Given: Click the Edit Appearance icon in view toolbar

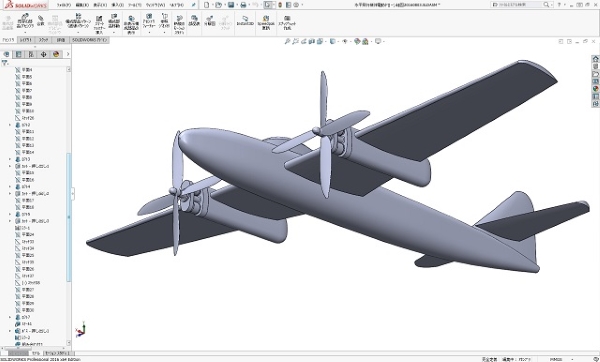Looking at the screenshot, I should tap(357, 41).
